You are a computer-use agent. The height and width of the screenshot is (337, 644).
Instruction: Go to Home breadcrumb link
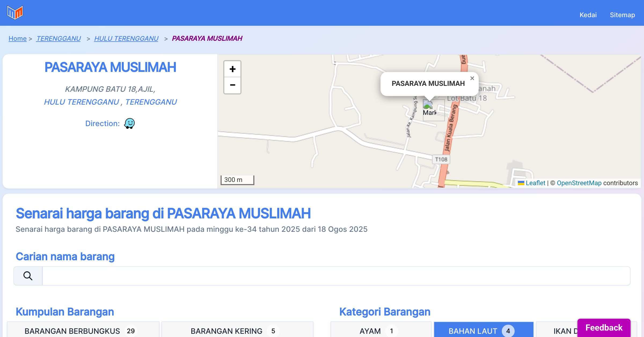17,38
